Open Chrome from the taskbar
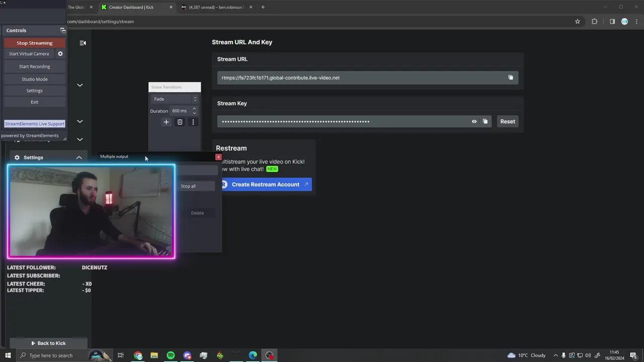644x362 pixels. coord(138,355)
